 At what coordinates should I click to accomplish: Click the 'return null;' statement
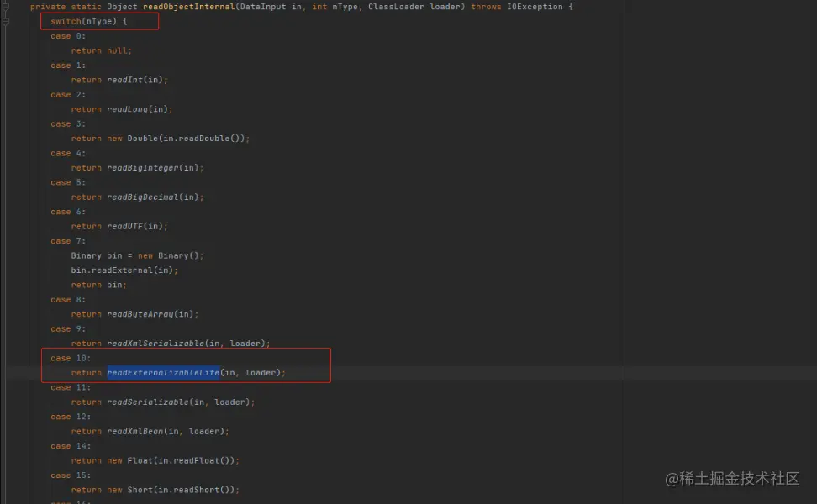(x=102, y=50)
